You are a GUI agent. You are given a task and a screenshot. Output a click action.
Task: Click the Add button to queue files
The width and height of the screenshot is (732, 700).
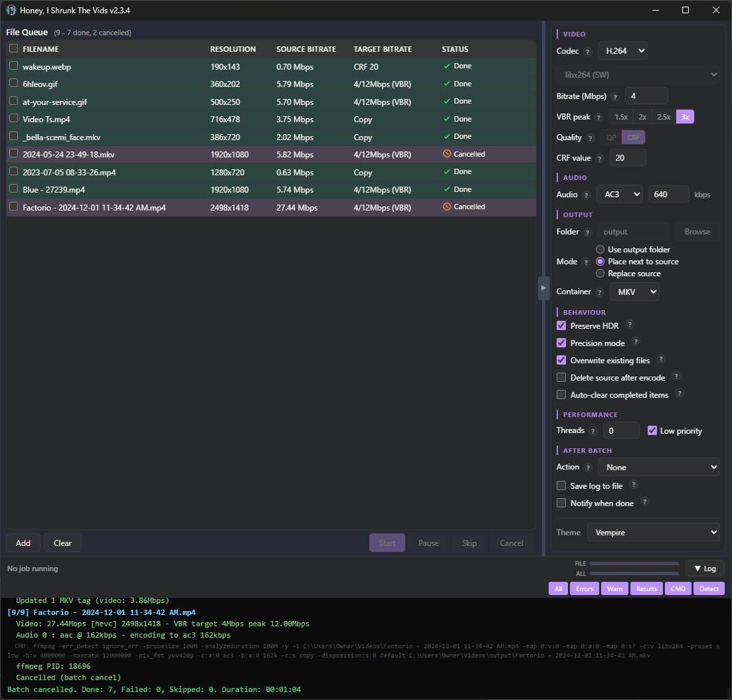coord(23,543)
